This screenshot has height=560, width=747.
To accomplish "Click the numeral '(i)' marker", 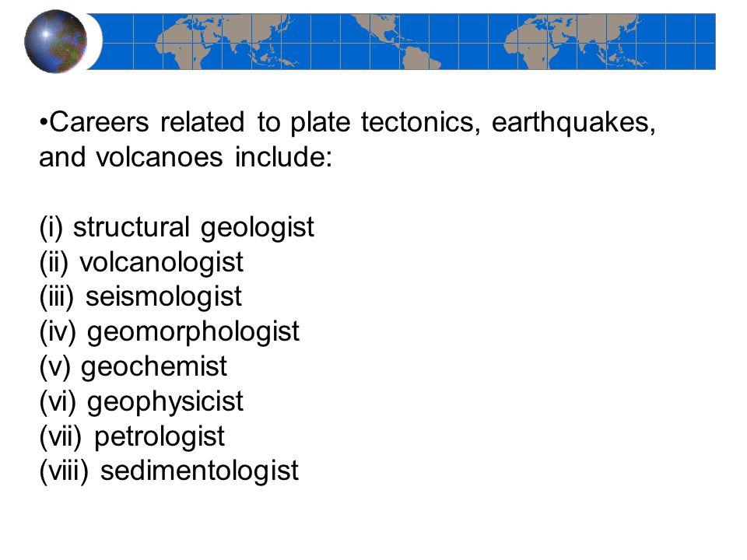I will click(51, 228).
